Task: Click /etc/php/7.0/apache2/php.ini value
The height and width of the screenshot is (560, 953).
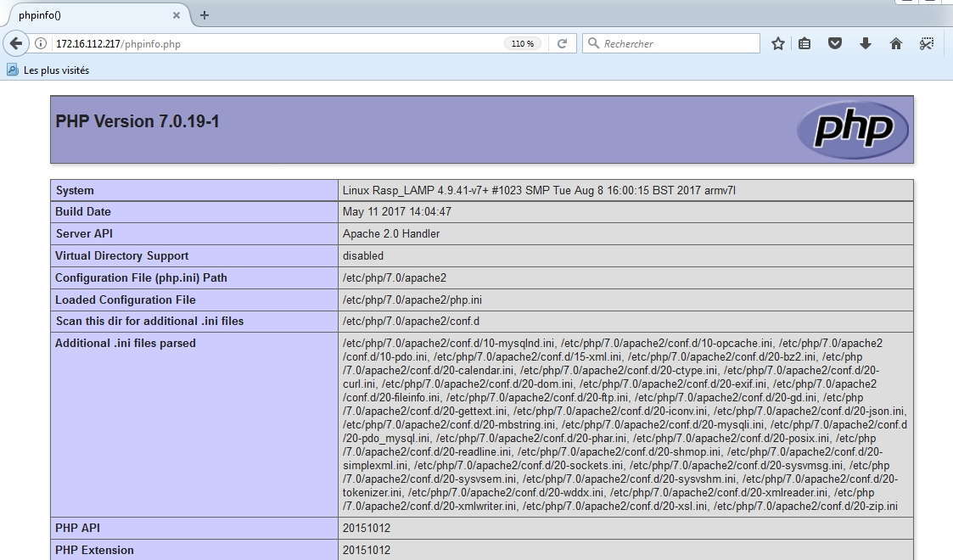Action: coord(412,300)
